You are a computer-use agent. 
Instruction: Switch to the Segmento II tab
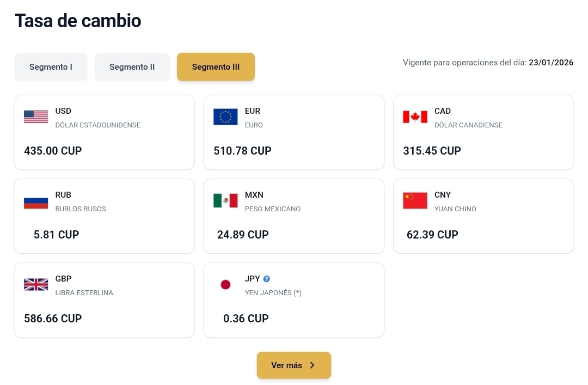(132, 67)
